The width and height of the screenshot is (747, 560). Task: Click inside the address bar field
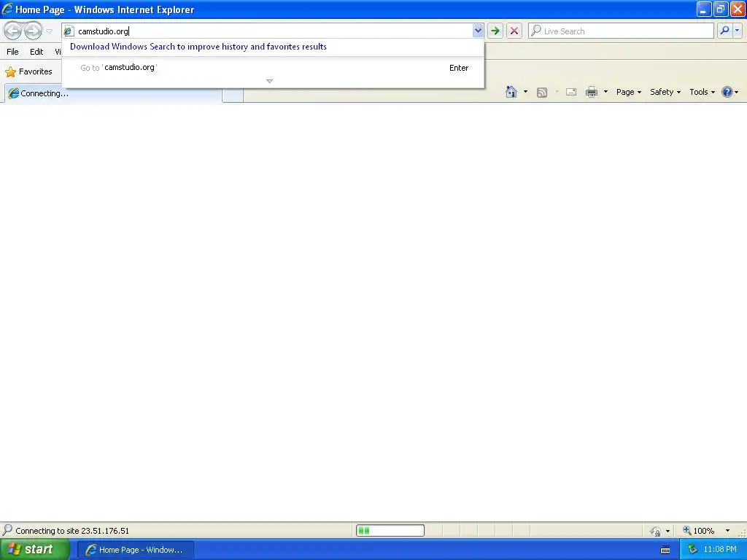click(x=273, y=31)
